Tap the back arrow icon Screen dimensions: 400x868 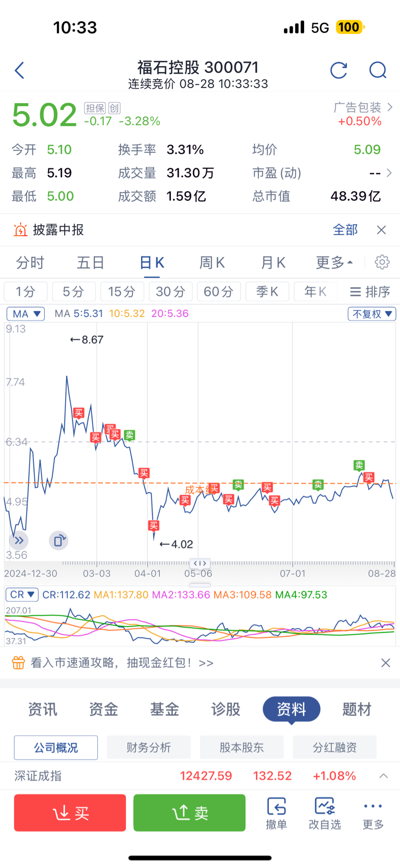[20, 70]
